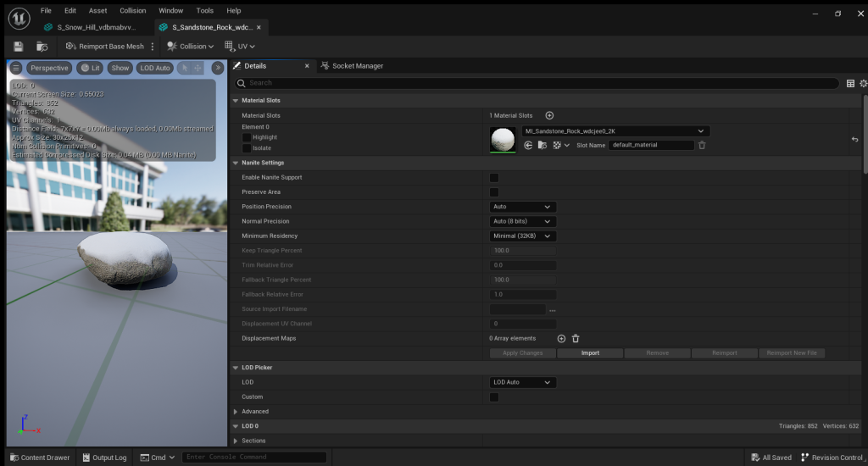Open Normal Precision Auto (8 bits) dropdown
The width and height of the screenshot is (868, 466).
click(x=522, y=221)
